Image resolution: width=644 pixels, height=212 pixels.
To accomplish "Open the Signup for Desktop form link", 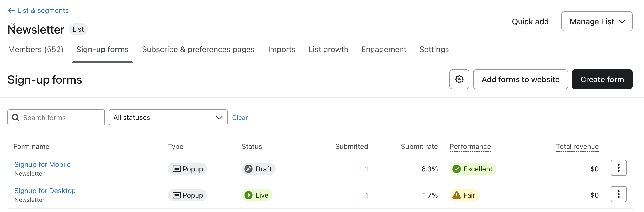I will pyautogui.click(x=45, y=191).
